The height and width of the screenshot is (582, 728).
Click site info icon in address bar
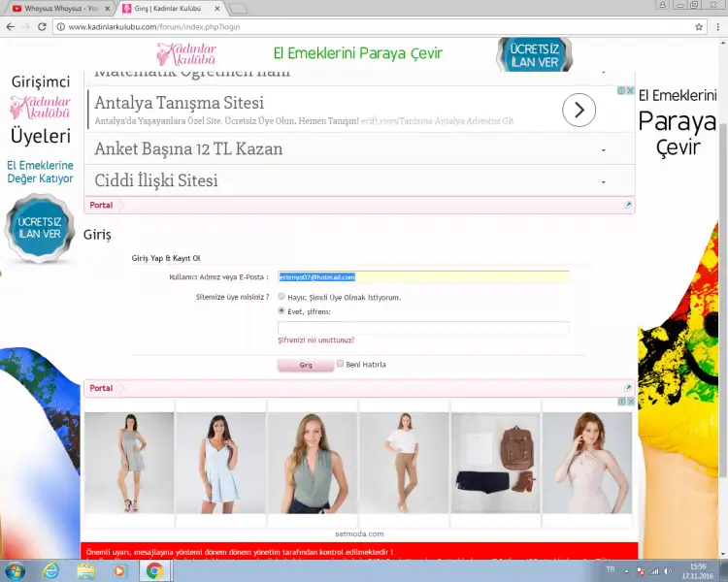(x=61, y=27)
